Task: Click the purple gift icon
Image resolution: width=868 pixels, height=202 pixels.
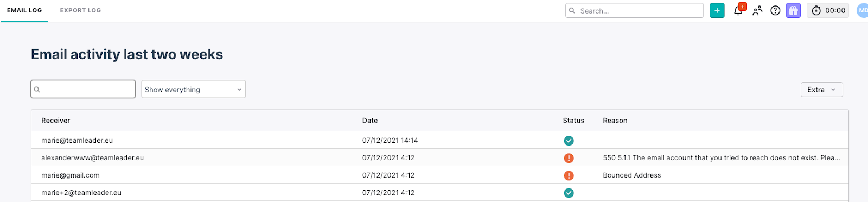Action: [x=793, y=10]
